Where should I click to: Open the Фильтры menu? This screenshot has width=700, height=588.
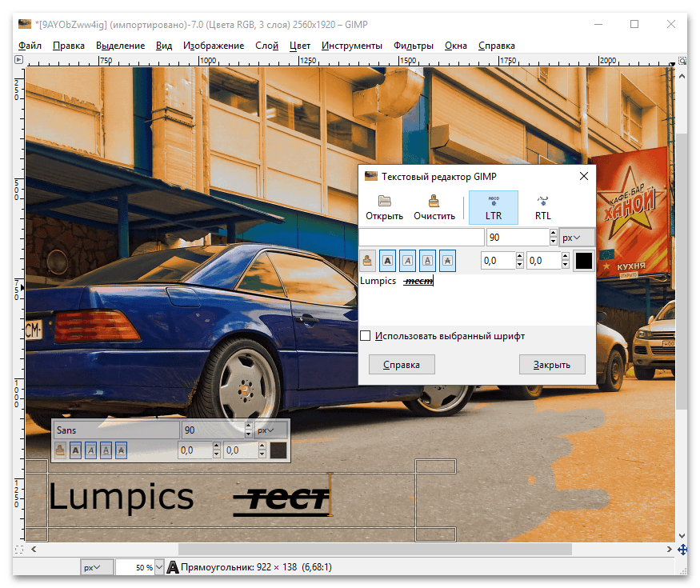[x=414, y=46]
